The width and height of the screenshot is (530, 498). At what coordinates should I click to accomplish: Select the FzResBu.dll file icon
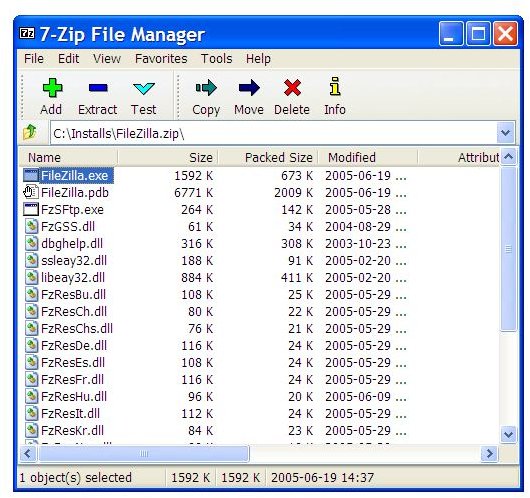[31, 294]
